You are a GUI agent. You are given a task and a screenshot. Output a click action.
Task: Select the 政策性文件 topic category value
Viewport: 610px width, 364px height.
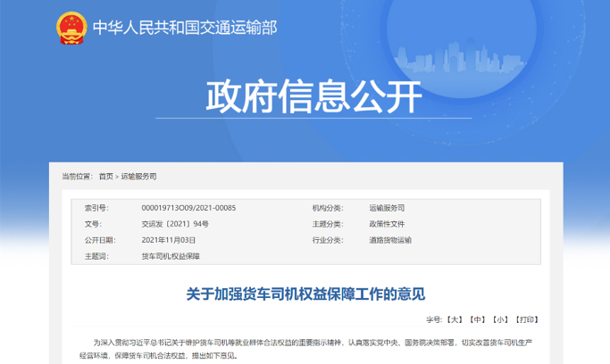[387, 224]
